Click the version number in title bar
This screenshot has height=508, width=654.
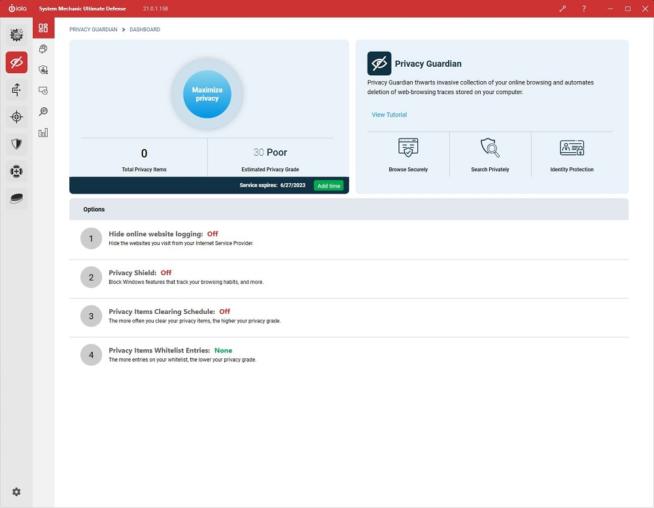point(156,8)
